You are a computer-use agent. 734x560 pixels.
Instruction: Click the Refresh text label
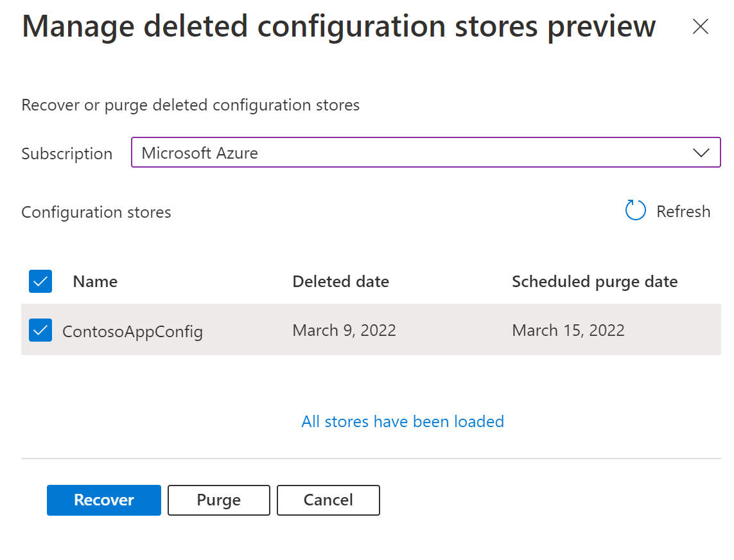pyautogui.click(x=683, y=211)
